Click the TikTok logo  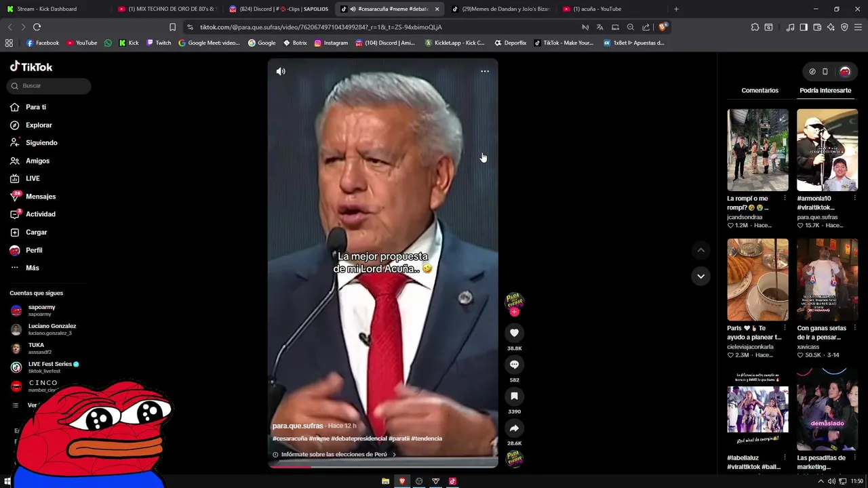click(x=31, y=66)
